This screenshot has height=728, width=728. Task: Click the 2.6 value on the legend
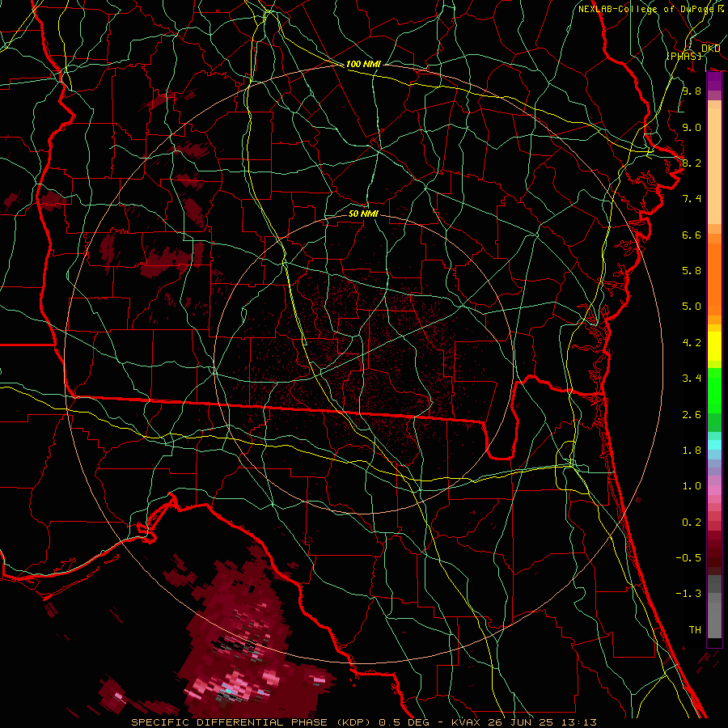point(692,415)
